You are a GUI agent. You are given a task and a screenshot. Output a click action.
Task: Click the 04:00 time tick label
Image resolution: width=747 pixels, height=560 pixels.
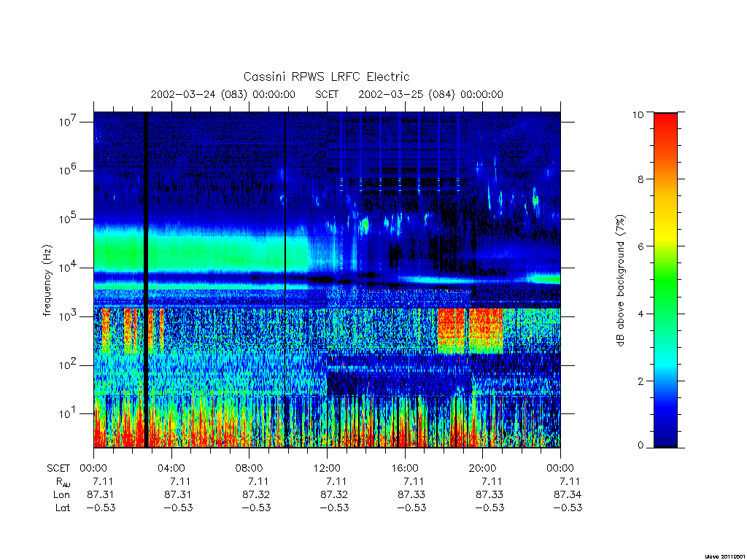171,468
